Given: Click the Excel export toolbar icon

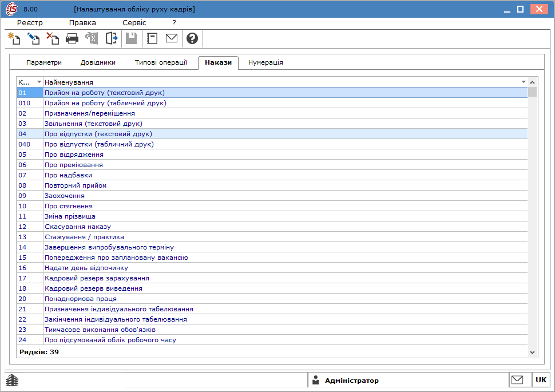Looking at the screenshot, I should pos(92,38).
